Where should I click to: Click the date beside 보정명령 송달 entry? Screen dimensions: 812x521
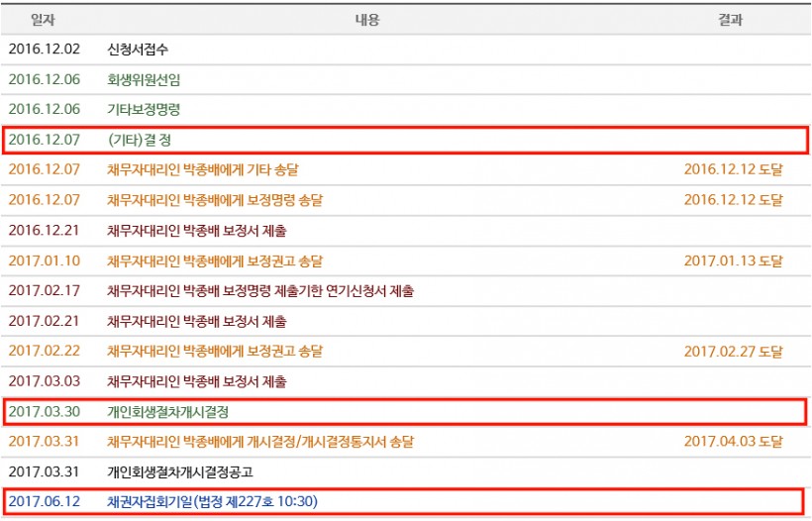(x=45, y=200)
